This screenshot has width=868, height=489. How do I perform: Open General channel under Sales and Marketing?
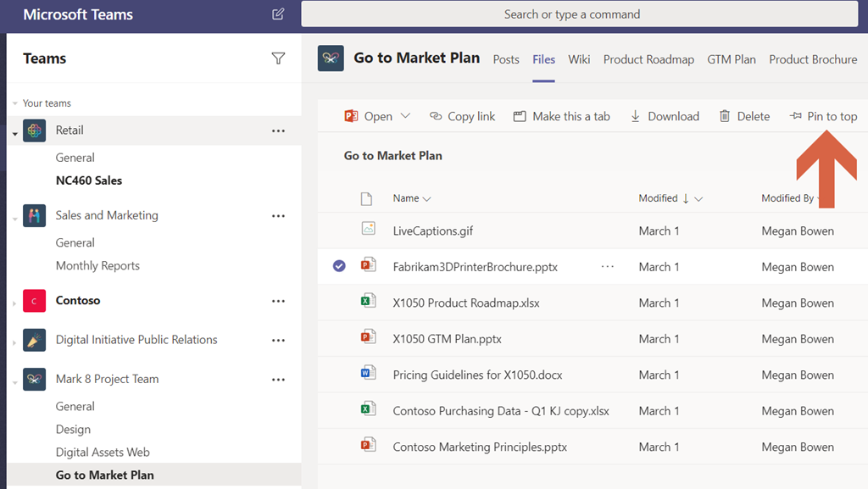pos(75,243)
